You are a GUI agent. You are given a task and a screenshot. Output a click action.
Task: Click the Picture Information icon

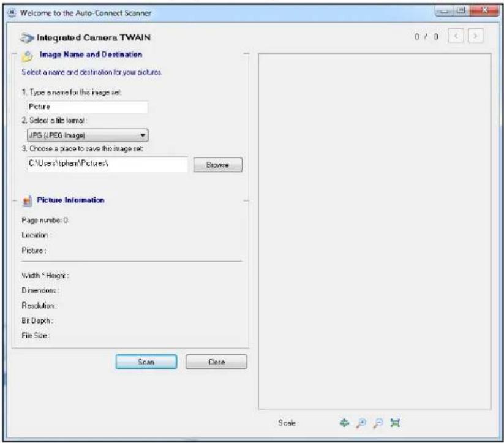[x=28, y=201]
